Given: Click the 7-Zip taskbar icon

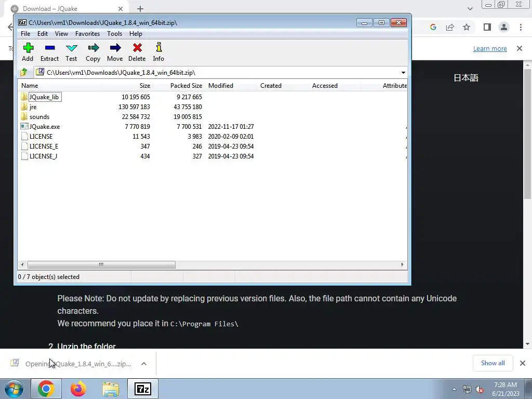Looking at the screenshot, I should [x=143, y=389].
